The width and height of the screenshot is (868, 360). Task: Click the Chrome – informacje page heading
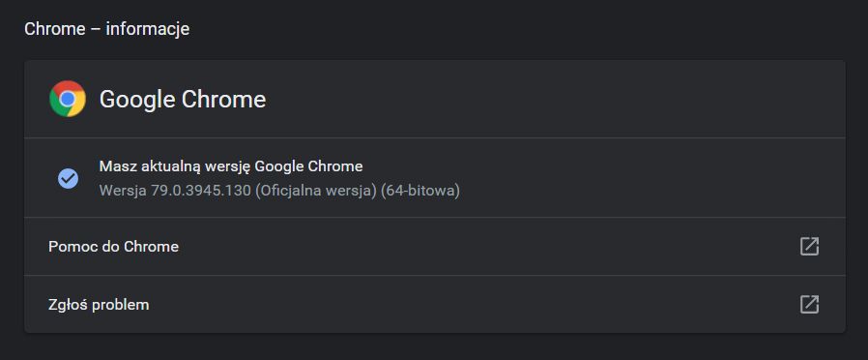point(107,29)
